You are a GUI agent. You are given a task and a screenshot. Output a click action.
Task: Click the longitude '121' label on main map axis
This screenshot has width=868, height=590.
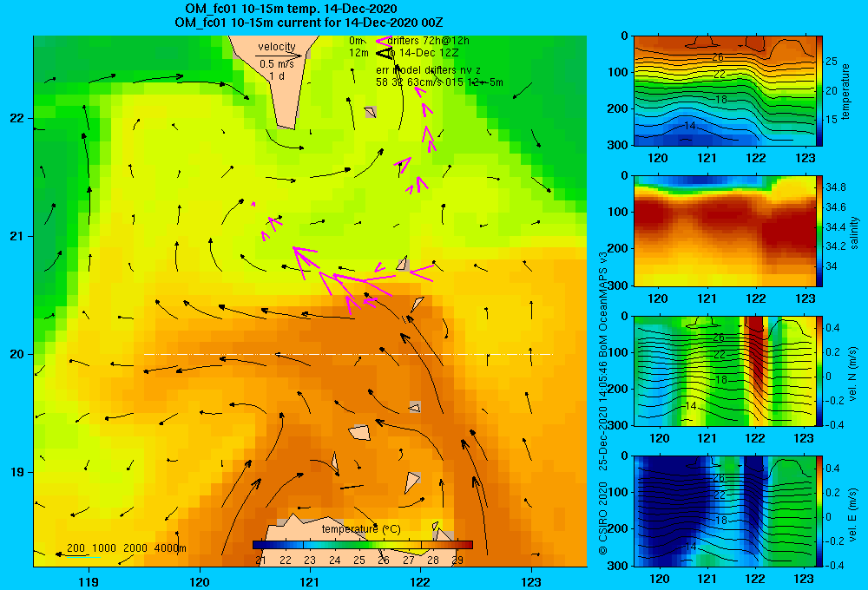pyautogui.click(x=310, y=582)
